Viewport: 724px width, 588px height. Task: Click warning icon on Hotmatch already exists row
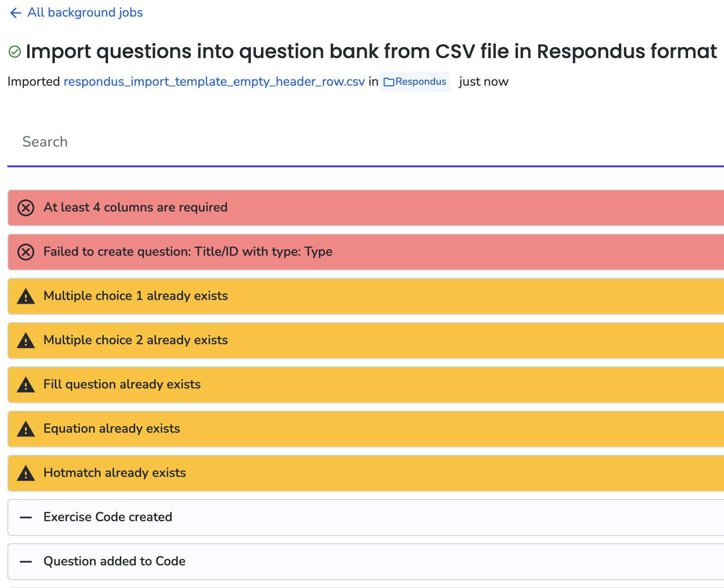coord(26,473)
